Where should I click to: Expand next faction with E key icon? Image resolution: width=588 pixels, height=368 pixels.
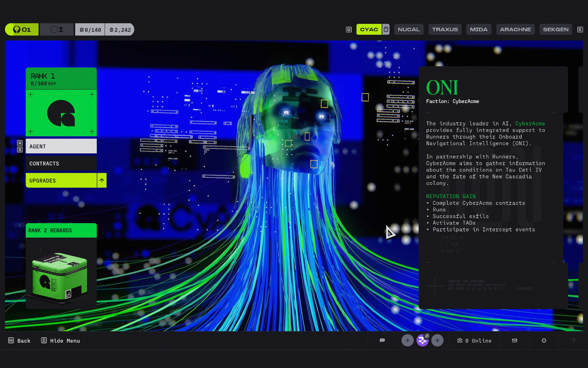pyautogui.click(x=580, y=29)
